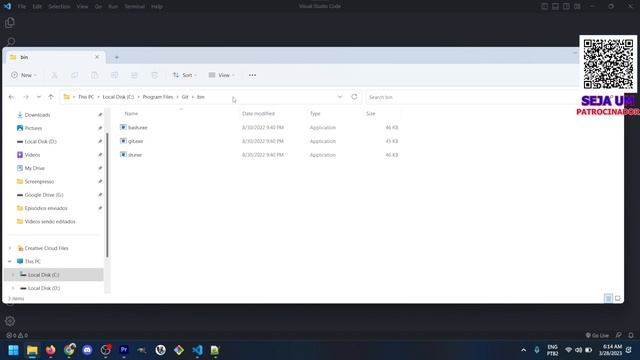Toggle primary sidebar layout icon in VS Code
The height and width of the screenshot is (360, 640).
[x=544, y=7]
